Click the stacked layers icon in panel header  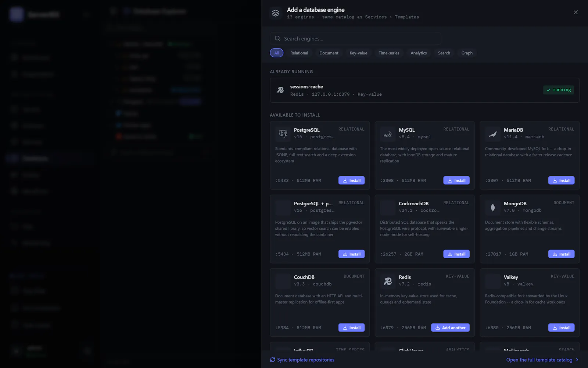pos(276,13)
